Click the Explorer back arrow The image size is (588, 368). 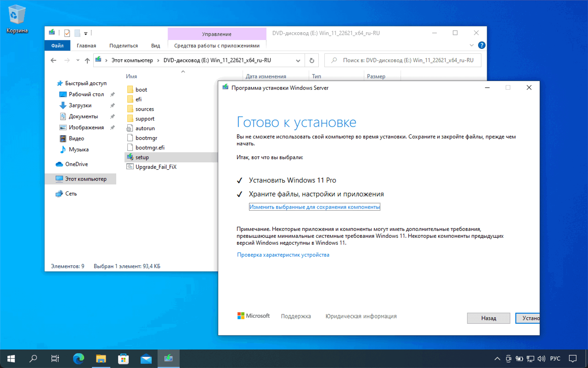tap(53, 60)
